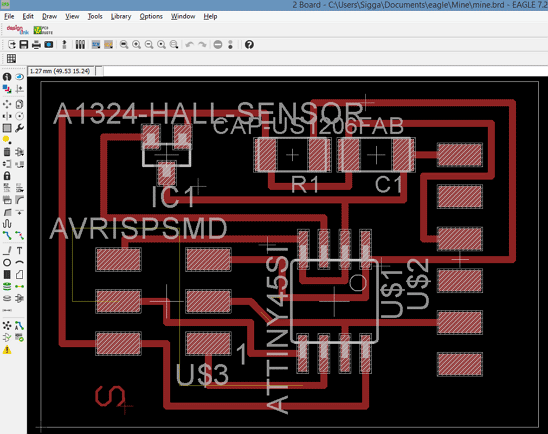Open the Window menu
The width and height of the screenshot is (548, 434).
tap(183, 16)
